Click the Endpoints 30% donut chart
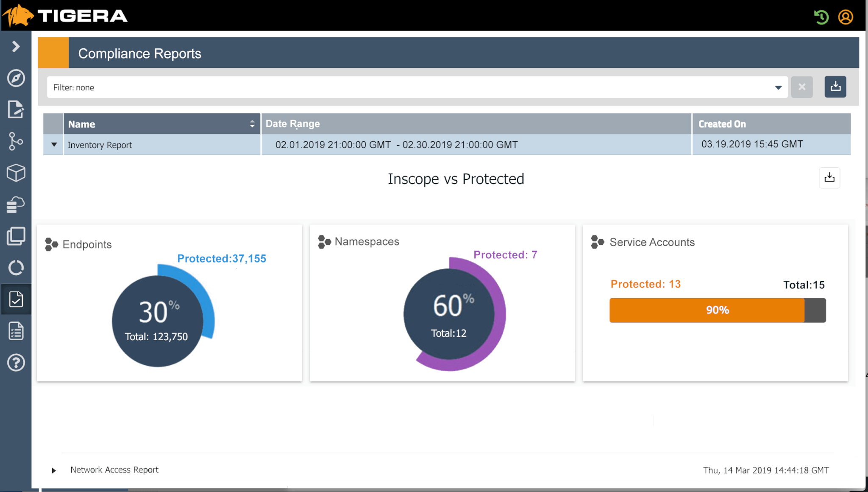868x492 pixels. 163,315
